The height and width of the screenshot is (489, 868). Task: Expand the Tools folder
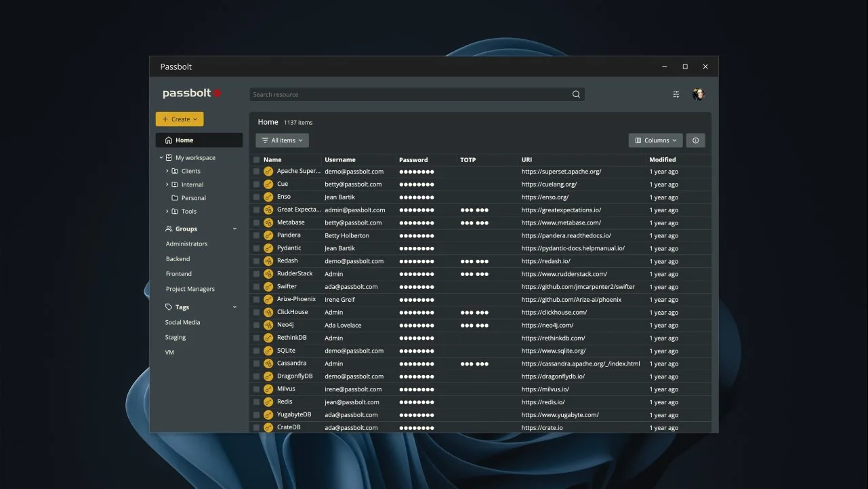click(167, 212)
